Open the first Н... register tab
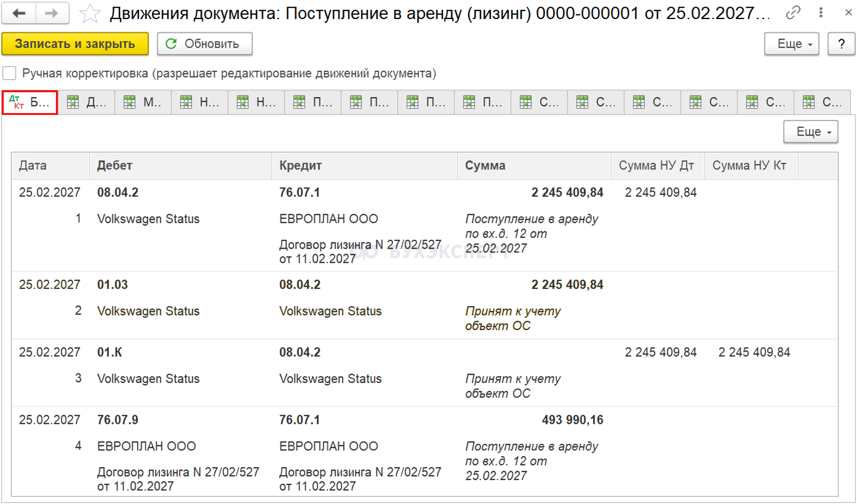Viewport: 857px width, 504px height. pos(200,102)
